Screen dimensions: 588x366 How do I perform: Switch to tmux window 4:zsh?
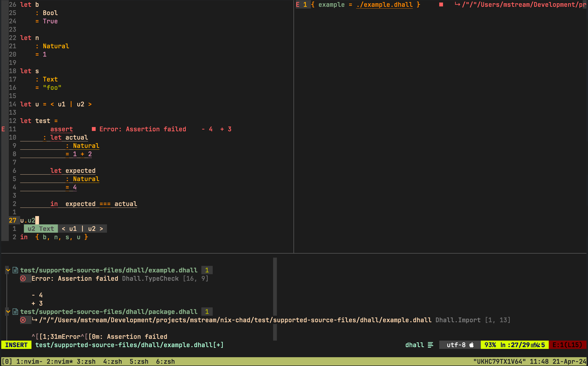[x=113, y=361]
